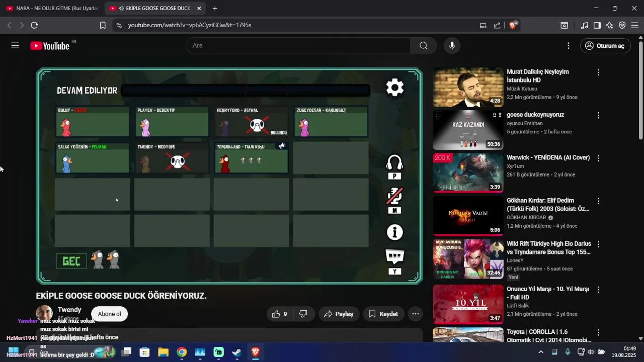Start voice search with the microphone icon
Image resolution: width=644 pixels, height=362 pixels.
[452, 46]
